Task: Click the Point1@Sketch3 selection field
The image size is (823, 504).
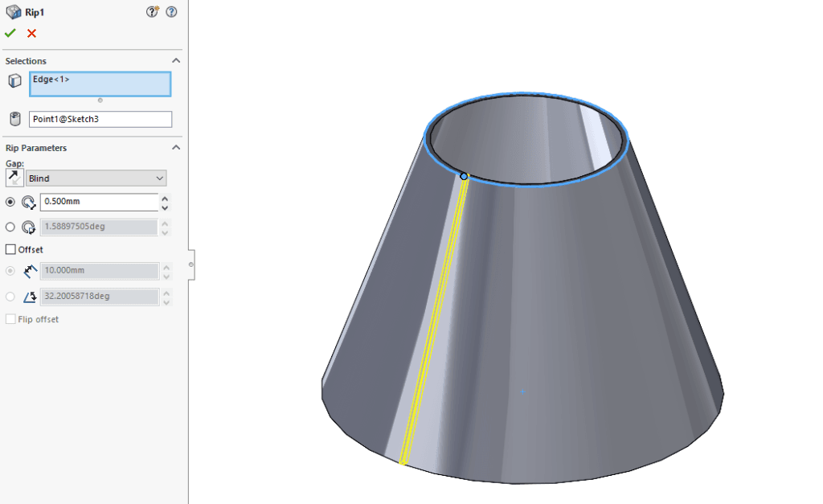Action: coord(100,119)
